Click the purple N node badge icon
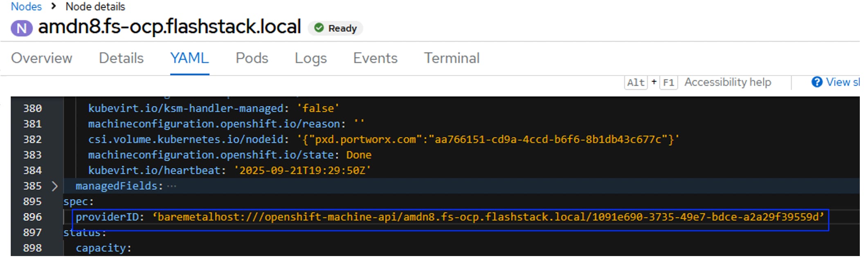The image size is (868, 263). coord(21,28)
